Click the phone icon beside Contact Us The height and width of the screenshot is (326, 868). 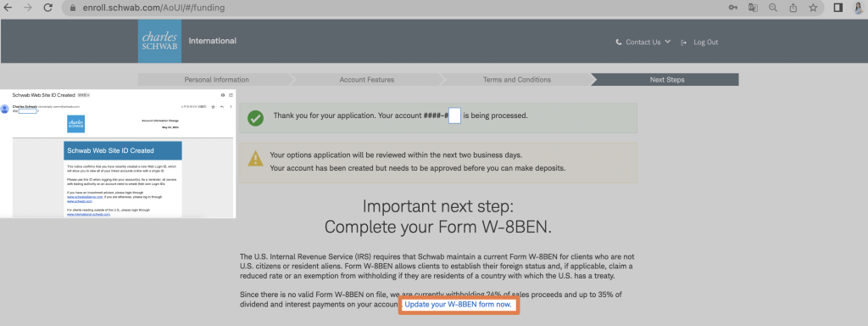[619, 42]
